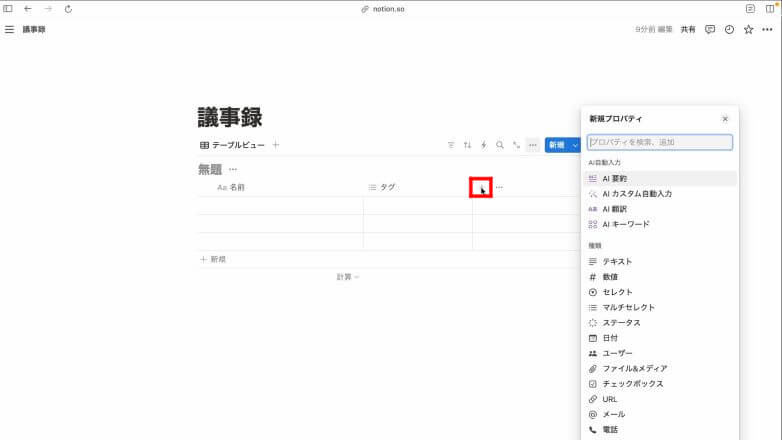Open the view settings ellipsis button
The image size is (782, 440).
click(533, 145)
